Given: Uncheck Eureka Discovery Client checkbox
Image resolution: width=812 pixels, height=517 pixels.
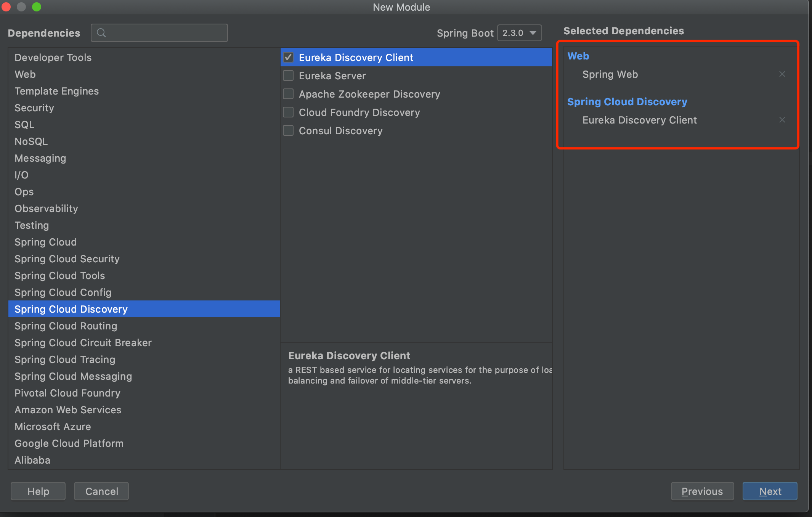Looking at the screenshot, I should pos(288,57).
